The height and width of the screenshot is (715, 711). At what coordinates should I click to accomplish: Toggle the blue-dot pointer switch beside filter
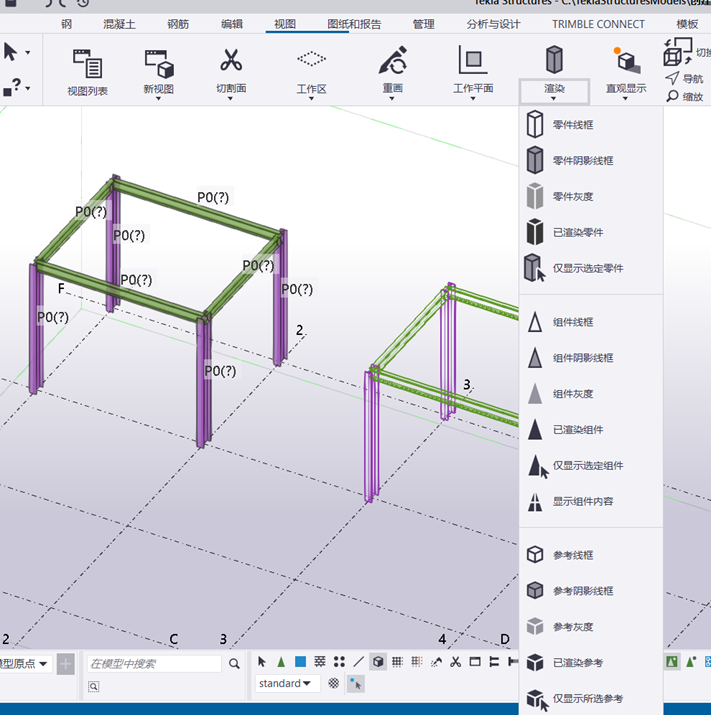(356, 684)
